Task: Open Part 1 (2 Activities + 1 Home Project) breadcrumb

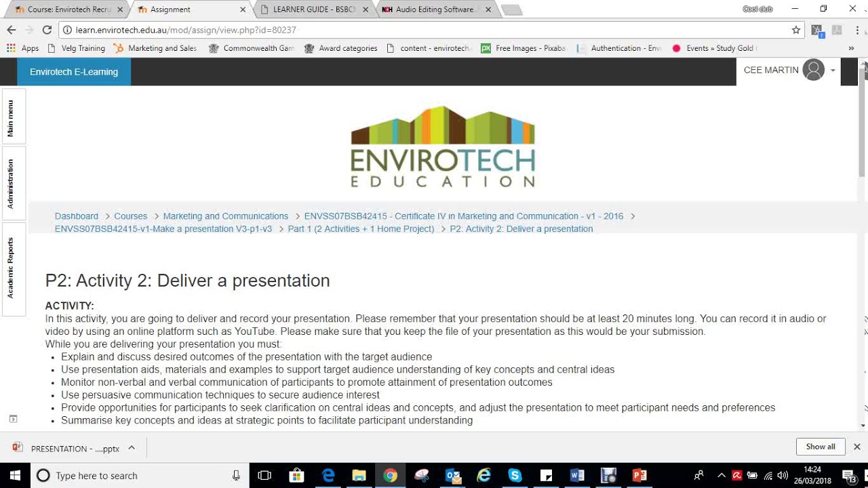Action: click(361, 229)
